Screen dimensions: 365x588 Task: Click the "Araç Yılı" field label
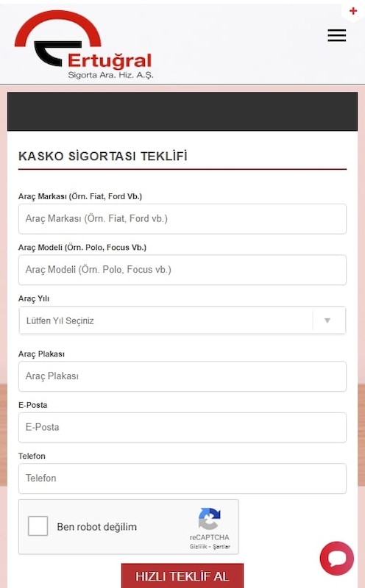[x=34, y=298]
